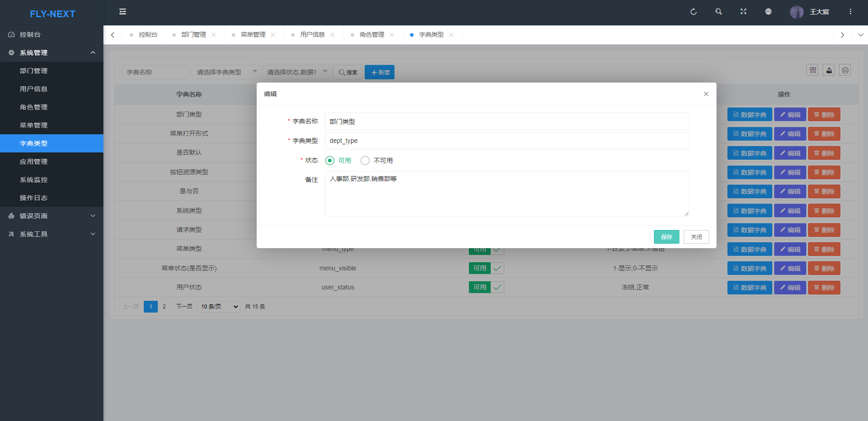
Task: Click the 保存 button in the dialog
Action: pyautogui.click(x=666, y=237)
